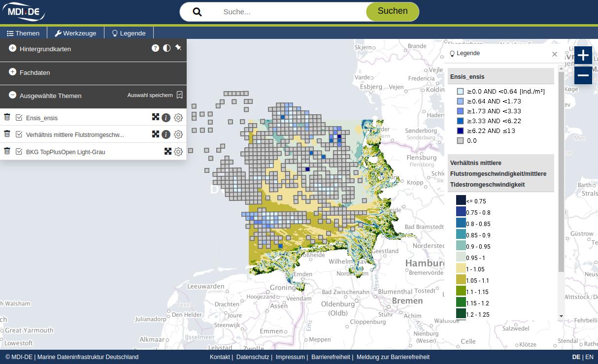Zoom in the map with plus button
598x364 pixels.
(x=583, y=55)
